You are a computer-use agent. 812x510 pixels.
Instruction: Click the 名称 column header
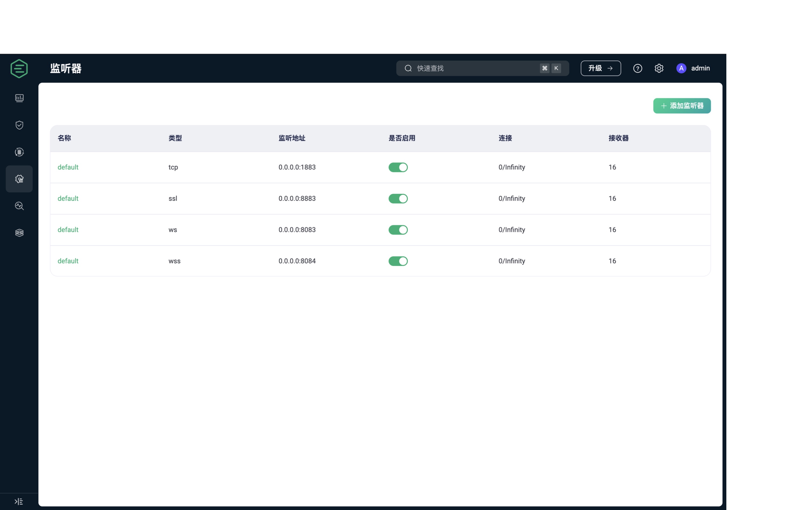(64, 138)
